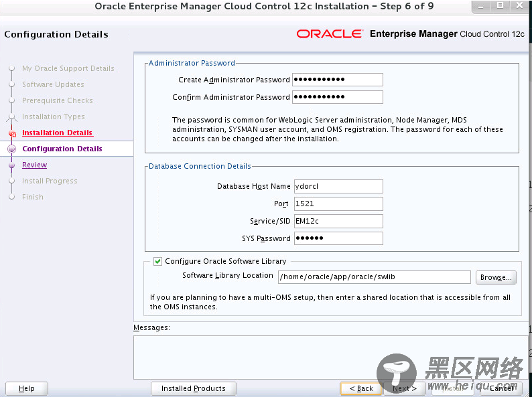The width and height of the screenshot is (532, 397).
Task: Open the Review step link
Action: 35,165
